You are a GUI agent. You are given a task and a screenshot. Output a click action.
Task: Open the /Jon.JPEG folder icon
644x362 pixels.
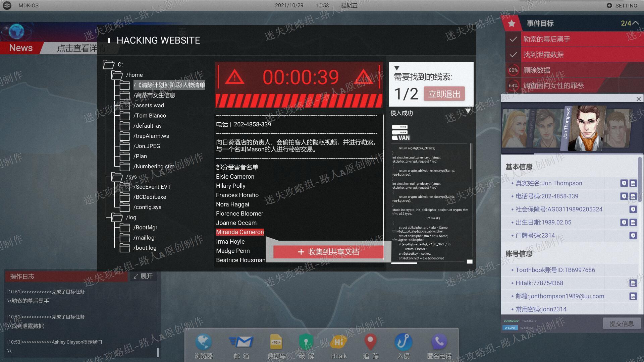pos(125,146)
